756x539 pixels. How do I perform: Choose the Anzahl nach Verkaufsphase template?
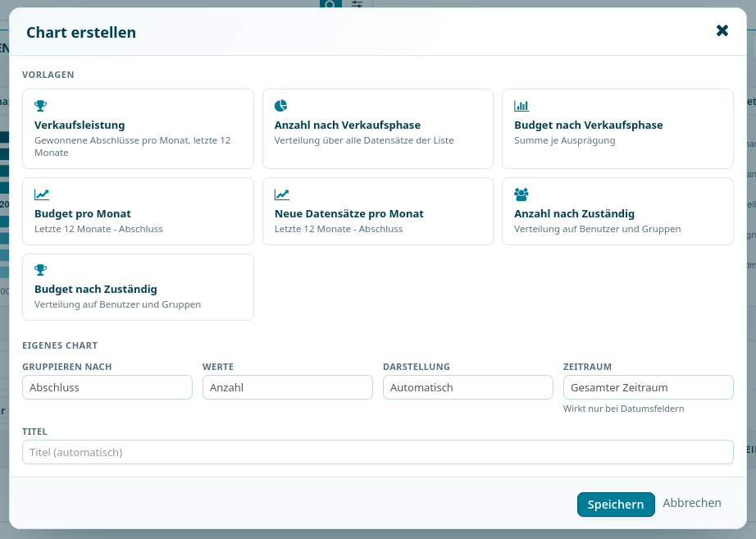tap(377, 129)
